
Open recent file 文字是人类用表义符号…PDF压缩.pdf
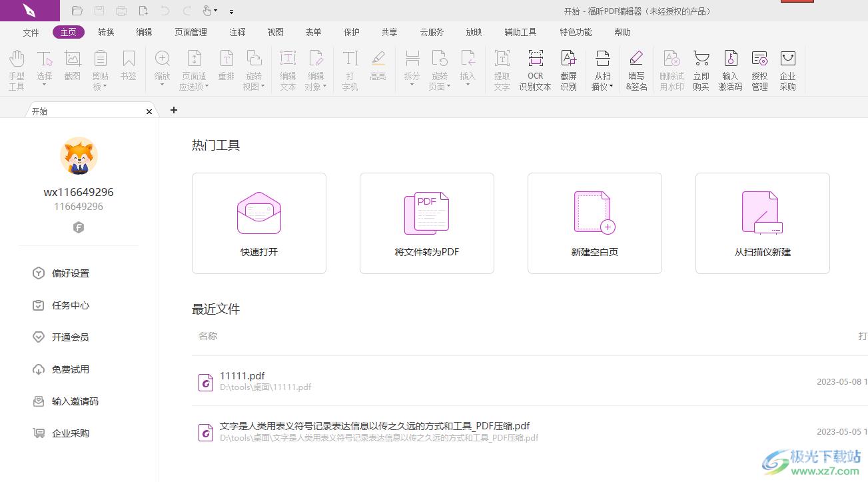(530, 431)
